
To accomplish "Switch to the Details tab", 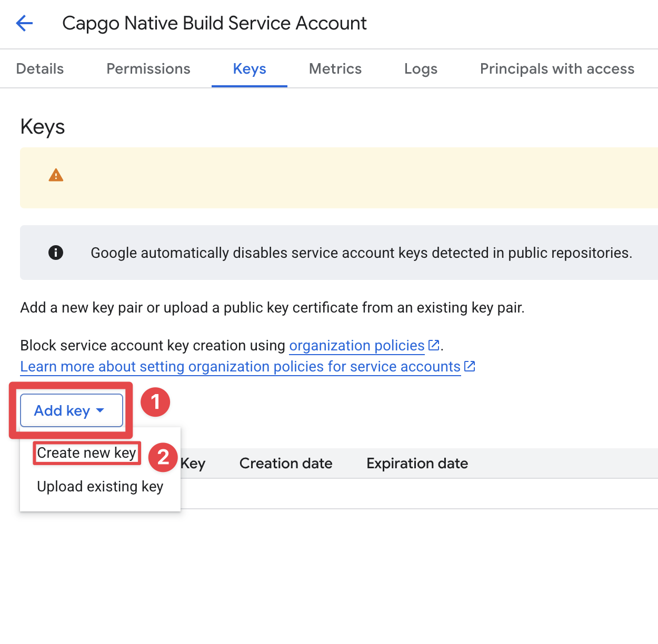I will tap(39, 68).
